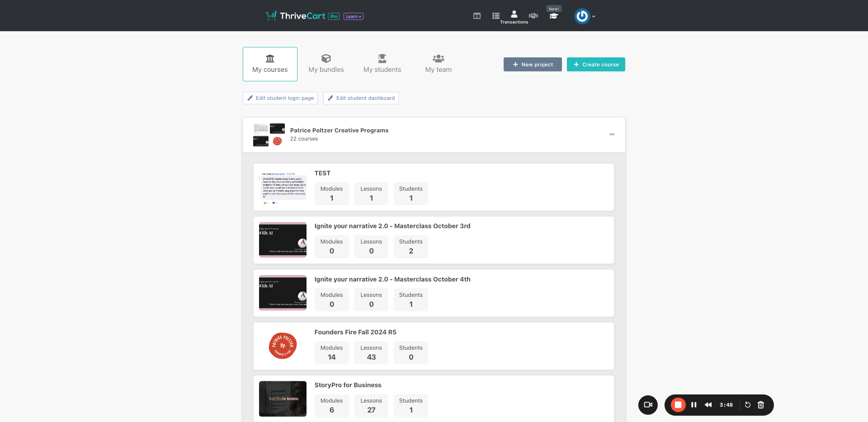Click Students count of TEST course
868x422 pixels.
pyautogui.click(x=411, y=193)
